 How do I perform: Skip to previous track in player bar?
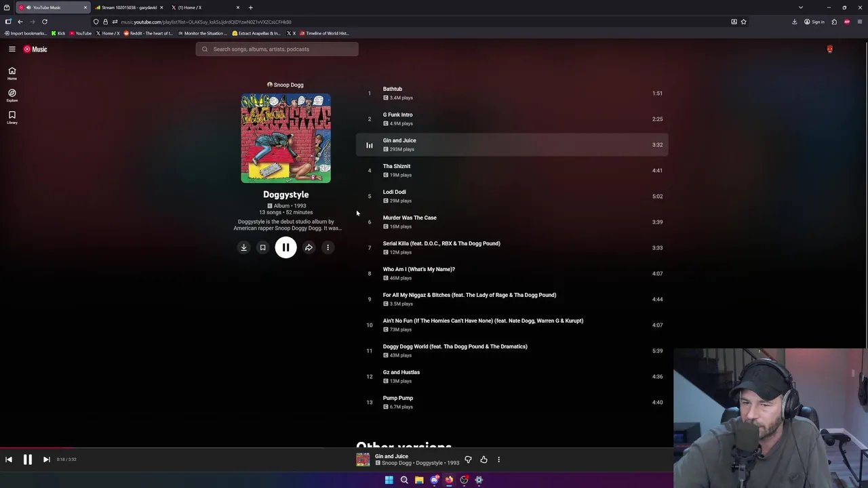[x=9, y=460]
